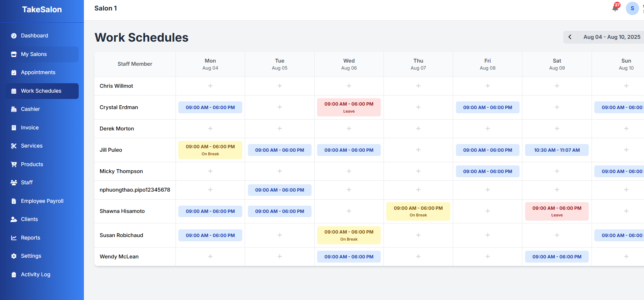Image resolution: width=644 pixels, height=300 pixels.
Task: Go to previous week with left chevron
Action: (x=570, y=37)
